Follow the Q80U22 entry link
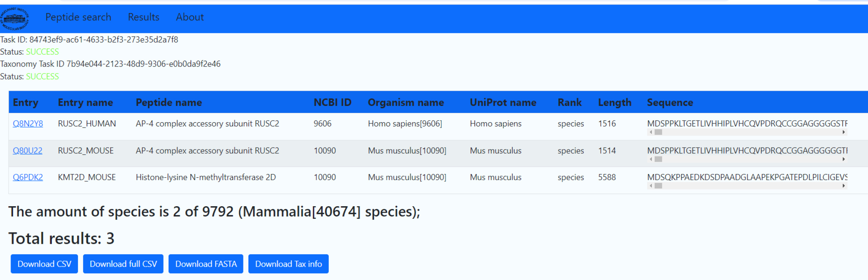This screenshot has width=868, height=280. 27,150
